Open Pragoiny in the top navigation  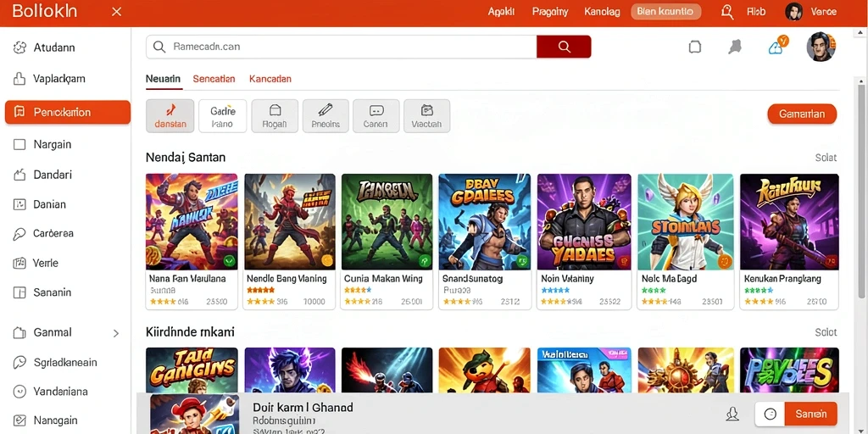pyautogui.click(x=549, y=12)
